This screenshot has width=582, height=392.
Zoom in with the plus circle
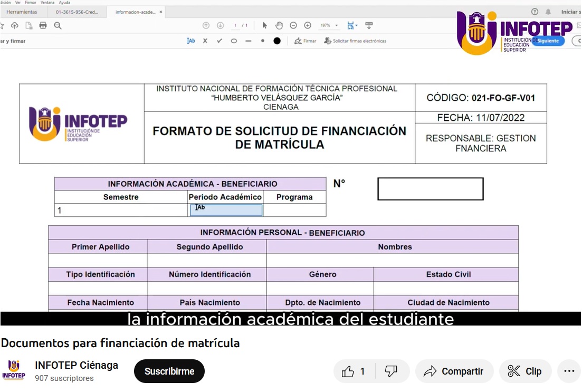pos(308,25)
